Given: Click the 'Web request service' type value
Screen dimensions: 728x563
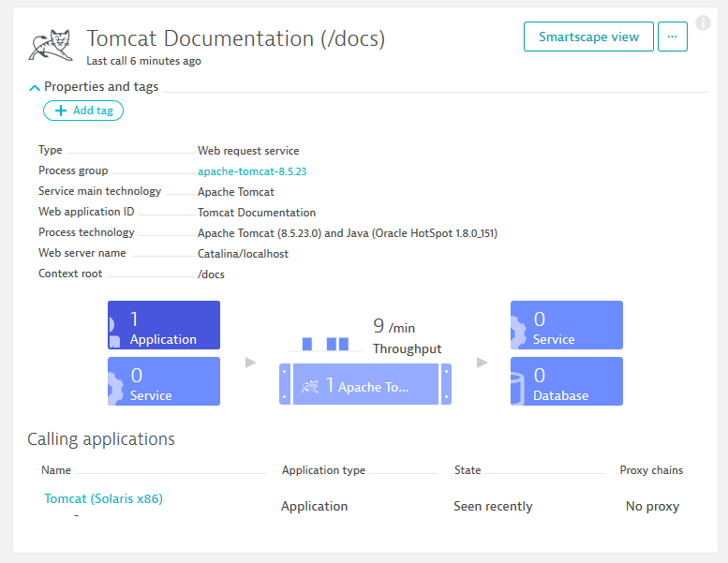Looking at the screenshot, I should [x=248, y=151].
